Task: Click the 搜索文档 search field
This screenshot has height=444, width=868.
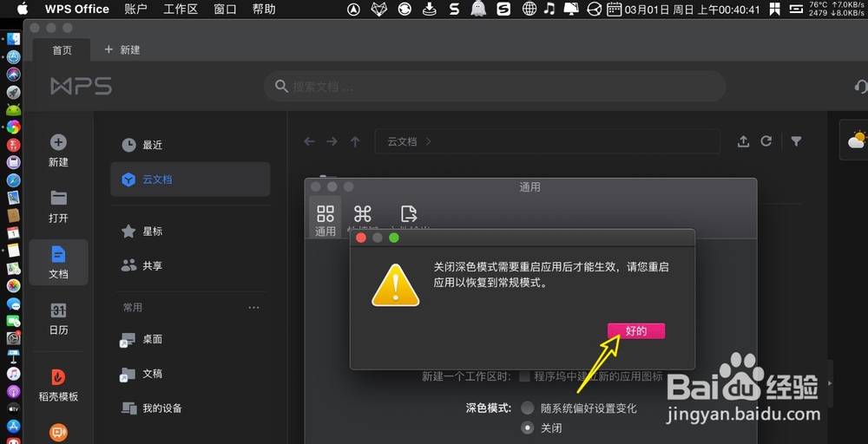Action: (x=495, y=86)
